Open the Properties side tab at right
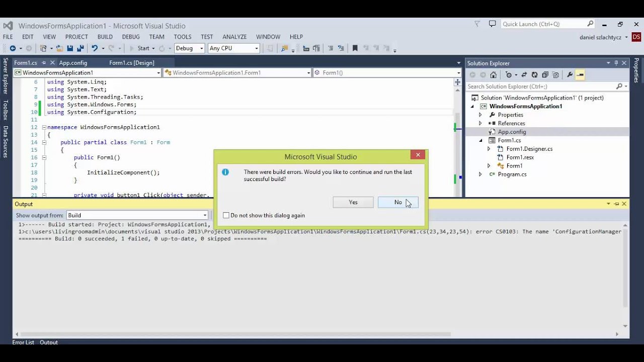 pyautogui.click(x=636, y=70)
